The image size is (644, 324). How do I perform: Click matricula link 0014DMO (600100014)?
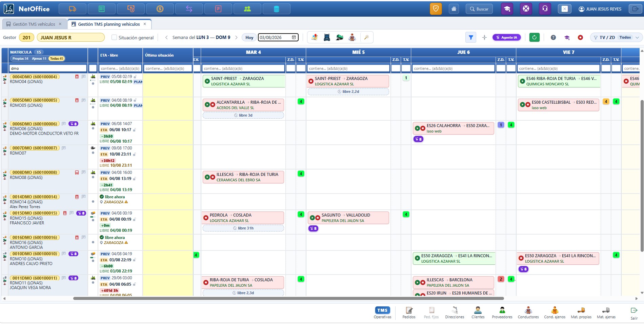[x=35, y=197]
